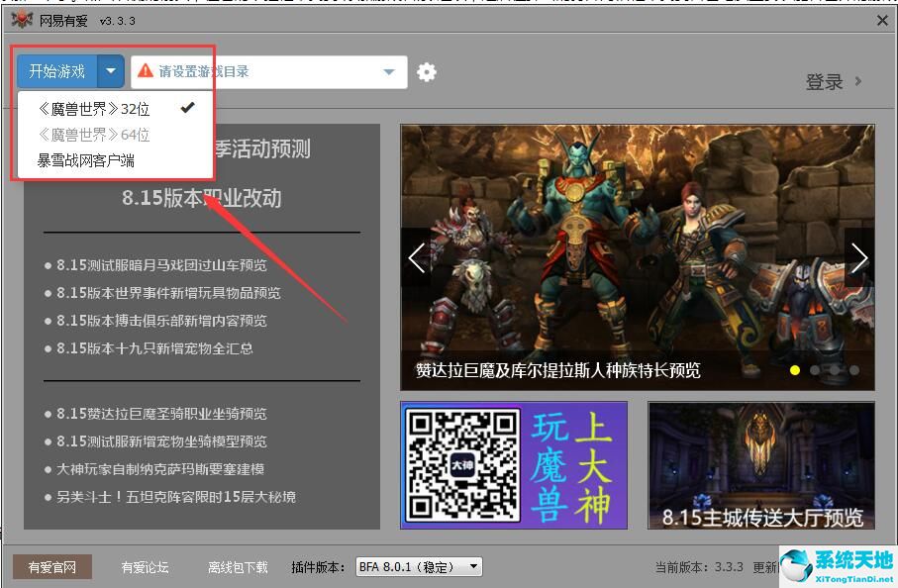Select the second carousel dot
Viewport: 898px width, 588px height.
pos(815,370)
